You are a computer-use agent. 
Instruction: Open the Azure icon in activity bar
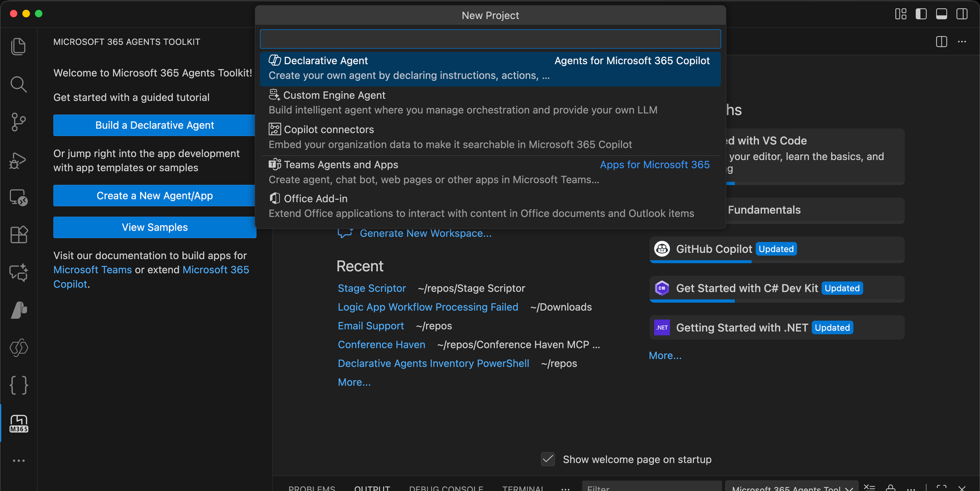(19, 310)
